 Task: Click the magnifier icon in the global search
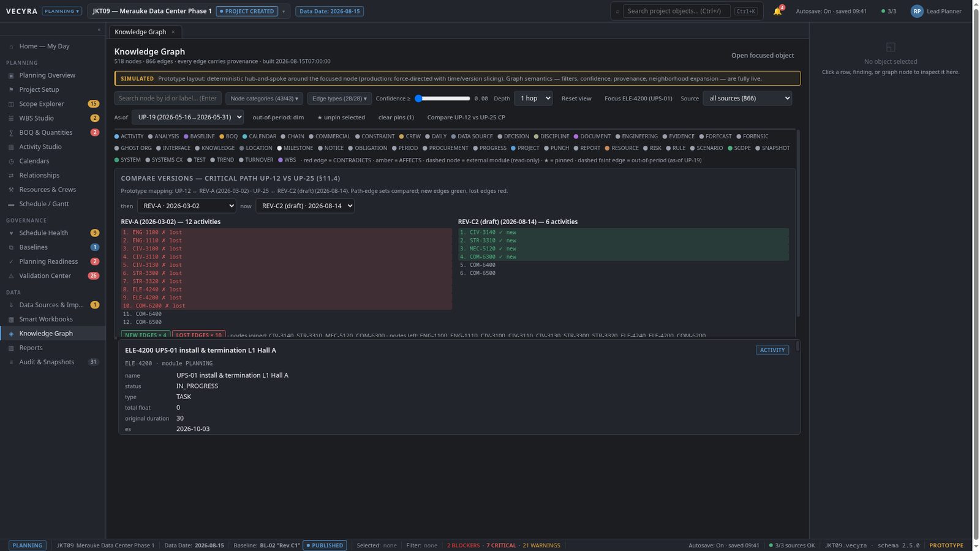coord(617,11)
